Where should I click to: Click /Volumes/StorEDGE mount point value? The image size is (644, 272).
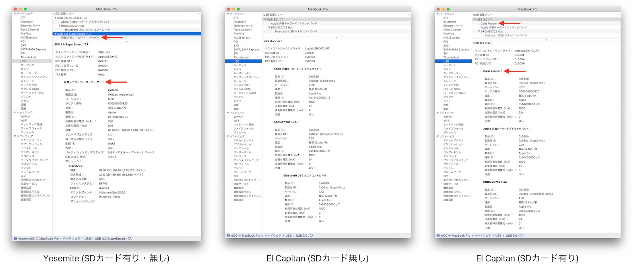pos(112,192)
